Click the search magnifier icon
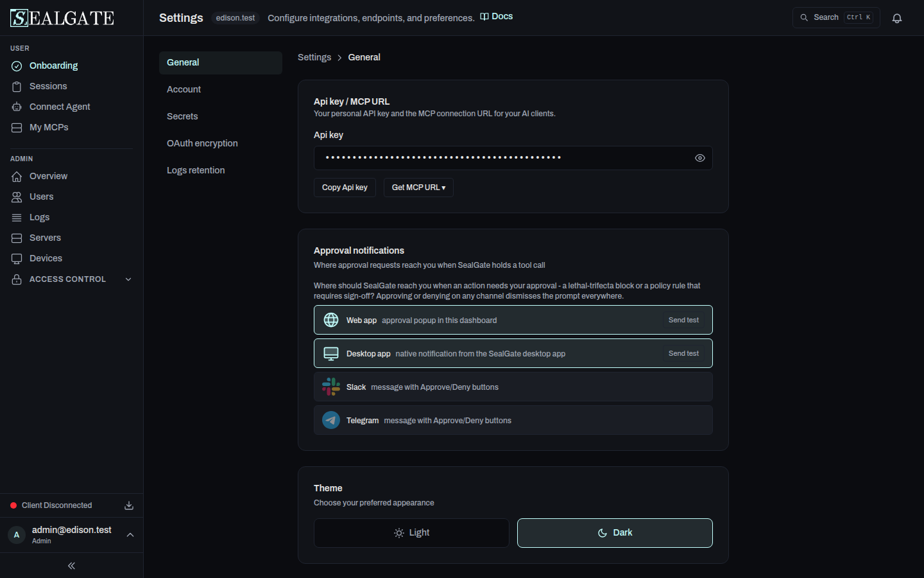 click(x=804, y=17)
